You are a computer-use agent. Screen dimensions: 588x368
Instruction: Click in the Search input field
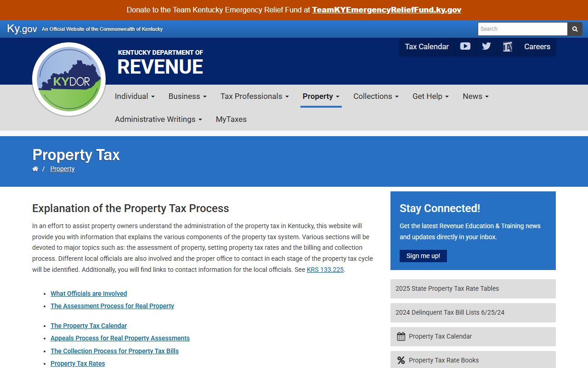coord(523,29)
